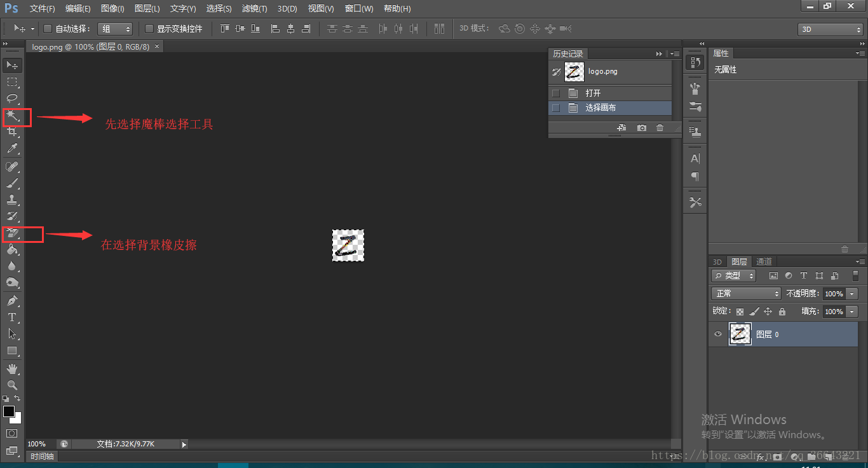Select the Crop tool
Viewport: 868px width, 468px height.
pyautogui.click(x=12, y=132)
